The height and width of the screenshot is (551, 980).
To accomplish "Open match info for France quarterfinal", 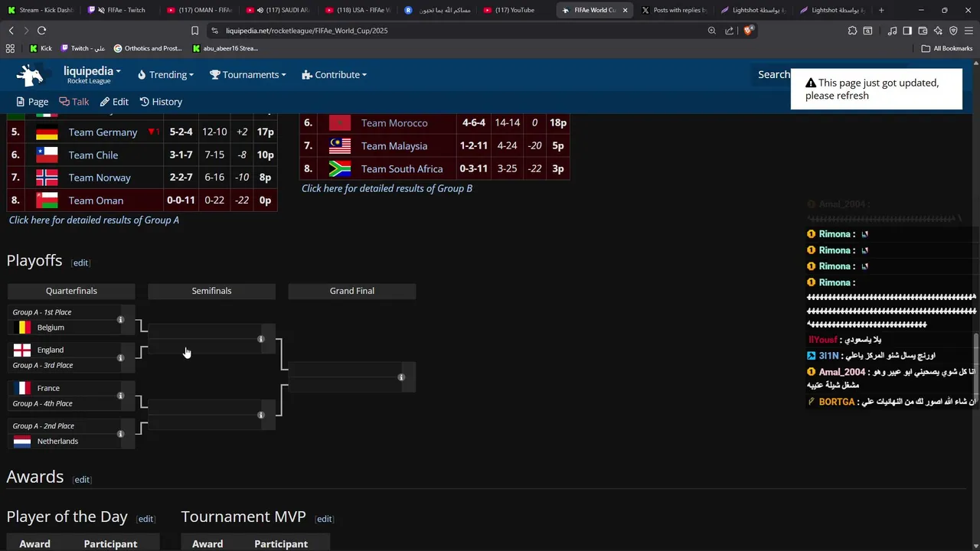I will coord(120,396).
